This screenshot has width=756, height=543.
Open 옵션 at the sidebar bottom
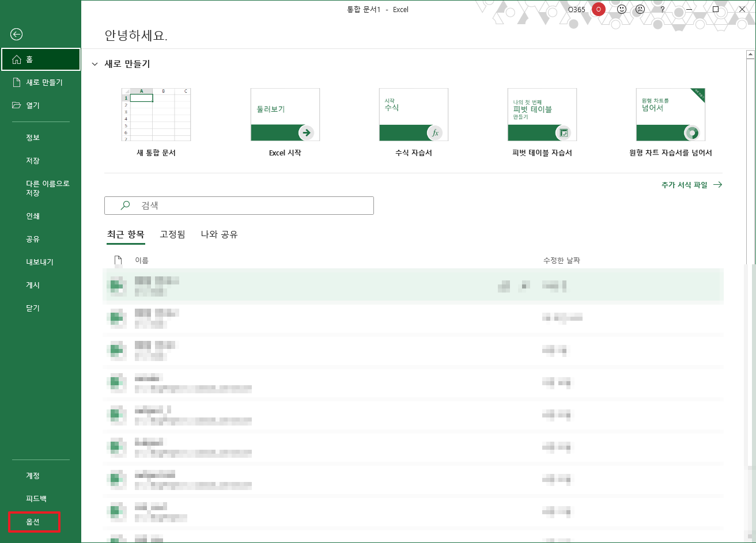[34, 522]
